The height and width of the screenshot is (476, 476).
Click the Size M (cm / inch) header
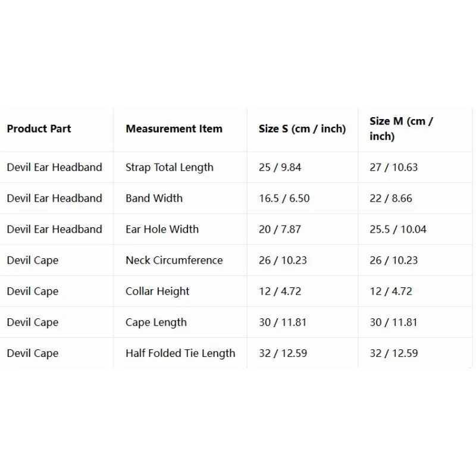click(x=401, y=129)
